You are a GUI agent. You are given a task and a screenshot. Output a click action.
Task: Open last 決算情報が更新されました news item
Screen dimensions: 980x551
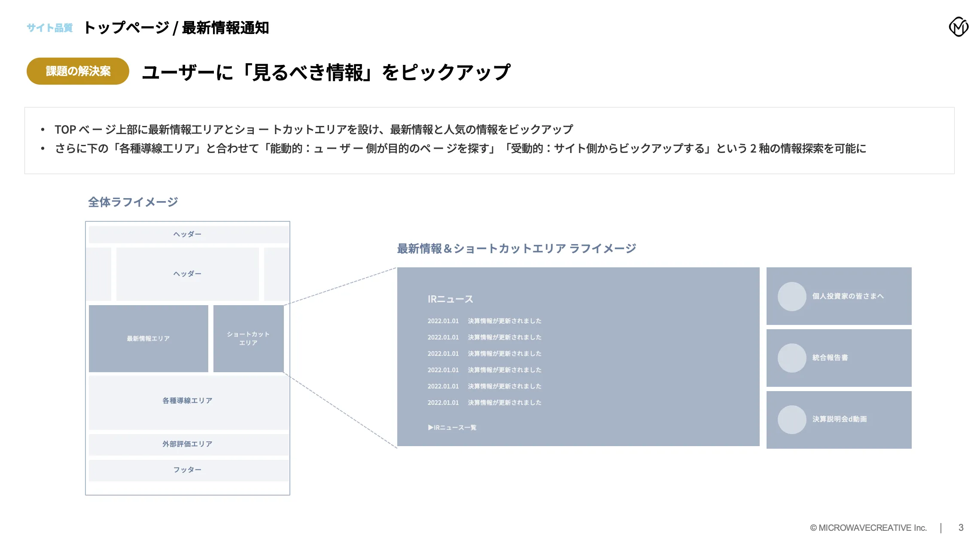coord(504,403)
